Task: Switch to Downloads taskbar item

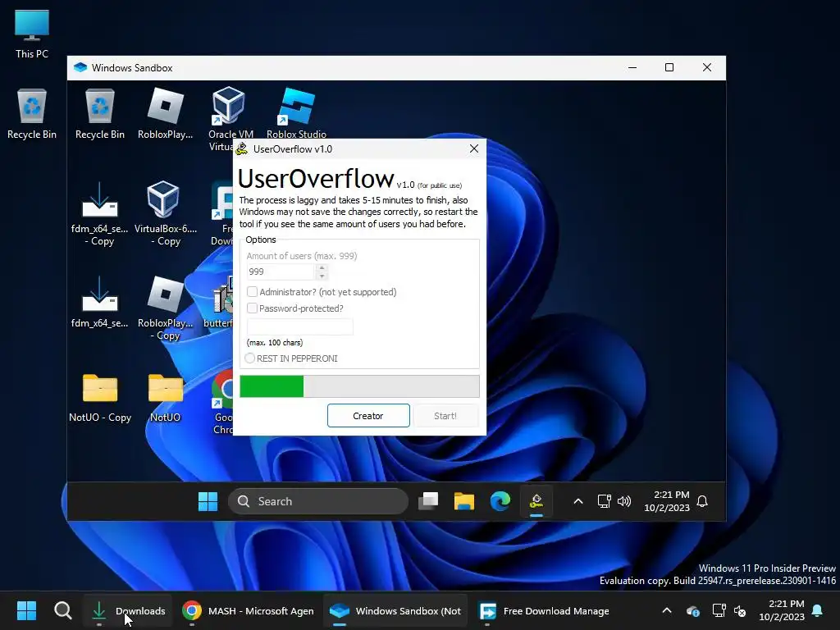Action: (127, 610)
